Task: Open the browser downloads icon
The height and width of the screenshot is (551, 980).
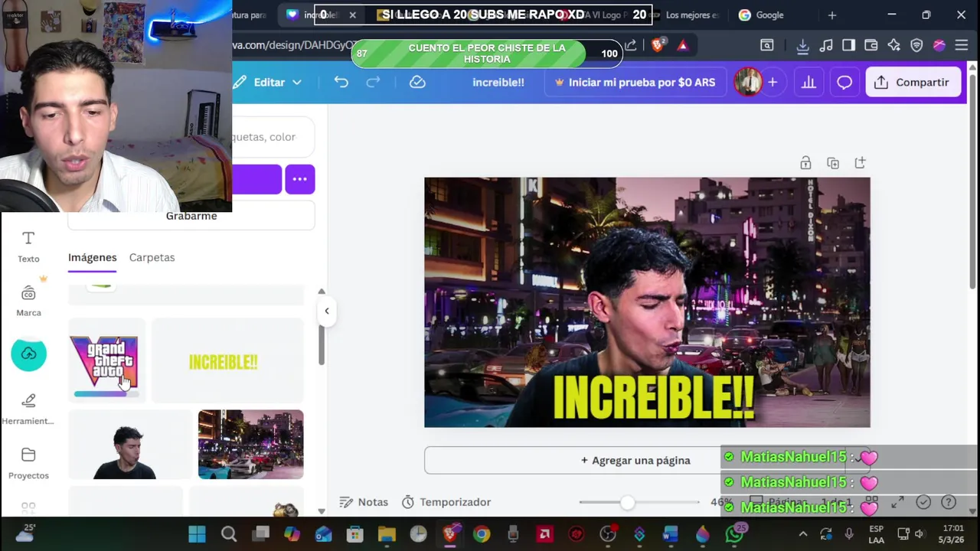Action: click(802, 45)
